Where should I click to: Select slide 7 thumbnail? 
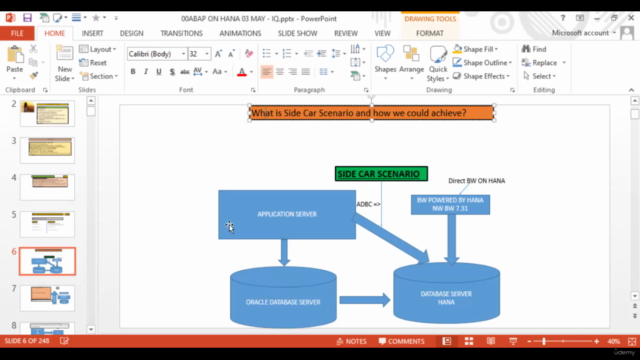tap(47, 298)
